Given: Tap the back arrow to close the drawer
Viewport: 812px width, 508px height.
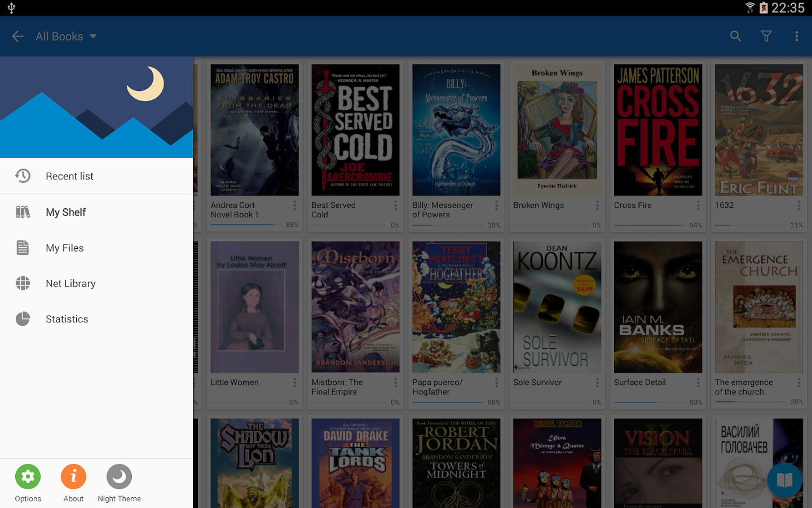Looking at the screenshot, I should pyautogui.click(x=17, y=36).
